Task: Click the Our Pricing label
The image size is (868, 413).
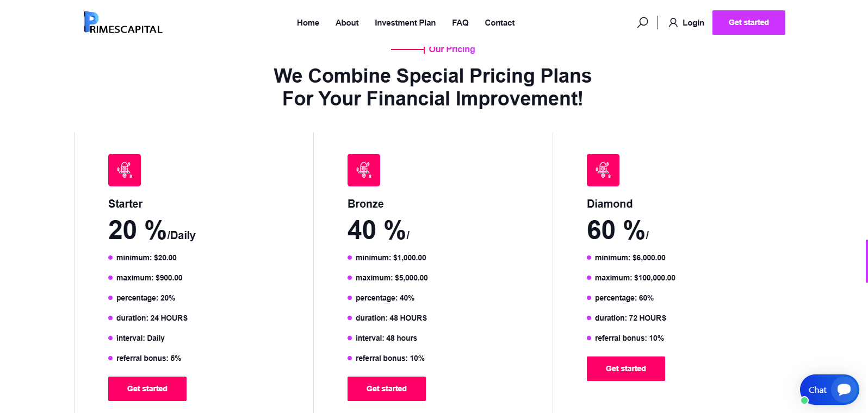Action: coord(452,49)
